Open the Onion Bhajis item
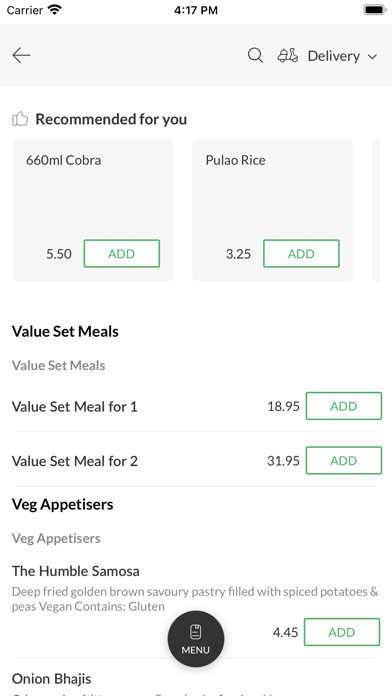The image size is (392, 696). pyautogui.click(x=51, y=678)
